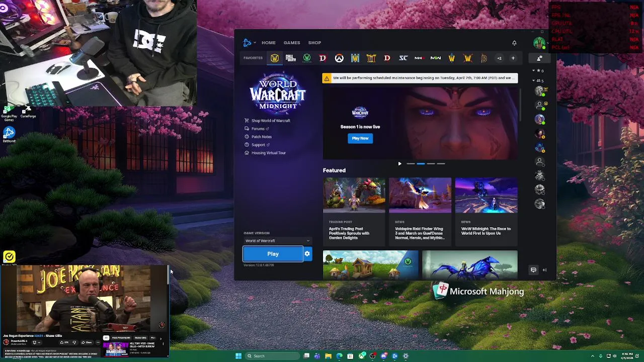The height and width of the screenshot is (362, 644).
Task: Select the Call of Duty favorites icon
Action: [291, 58]
